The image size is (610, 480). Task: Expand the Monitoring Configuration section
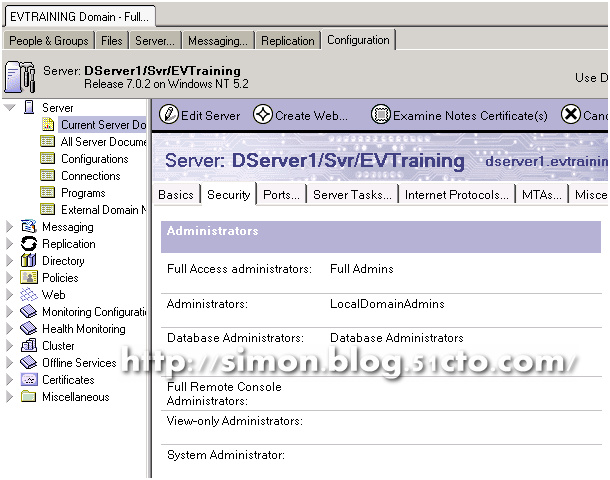point(10,311)
